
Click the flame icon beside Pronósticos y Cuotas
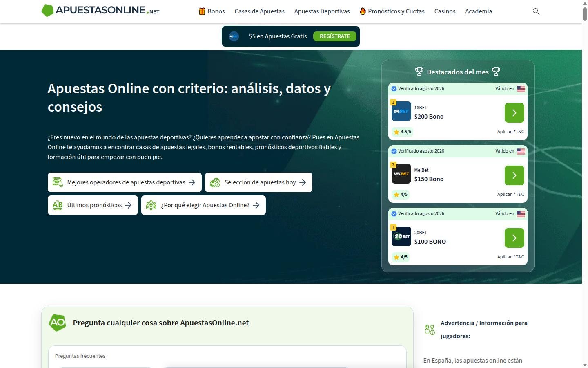363,11
